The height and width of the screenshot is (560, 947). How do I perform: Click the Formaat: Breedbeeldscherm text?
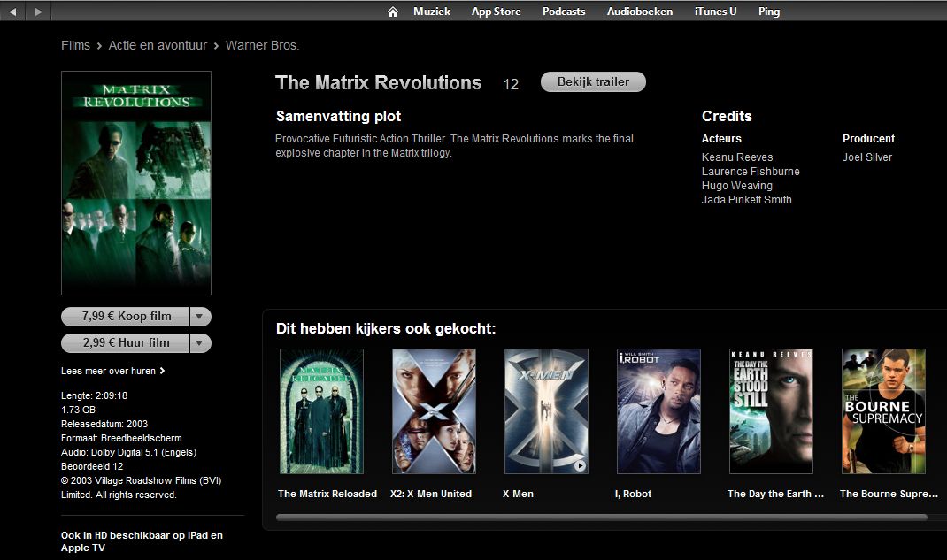point(121,438)
